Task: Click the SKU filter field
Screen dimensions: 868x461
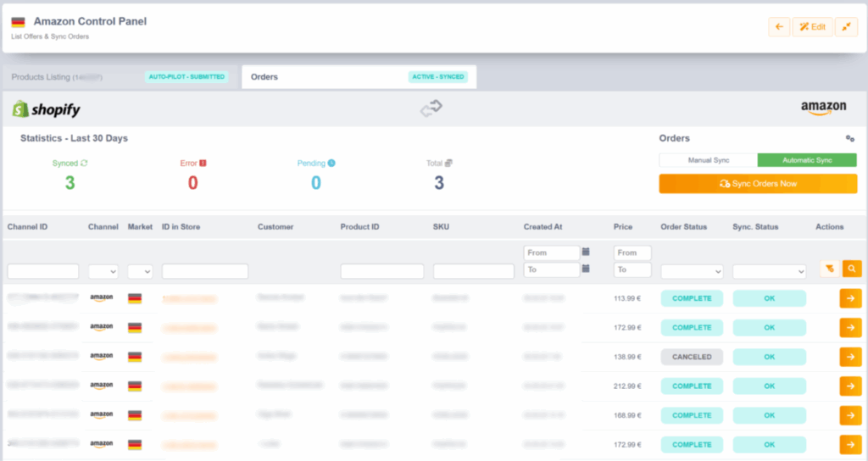Action: (474, 271)
